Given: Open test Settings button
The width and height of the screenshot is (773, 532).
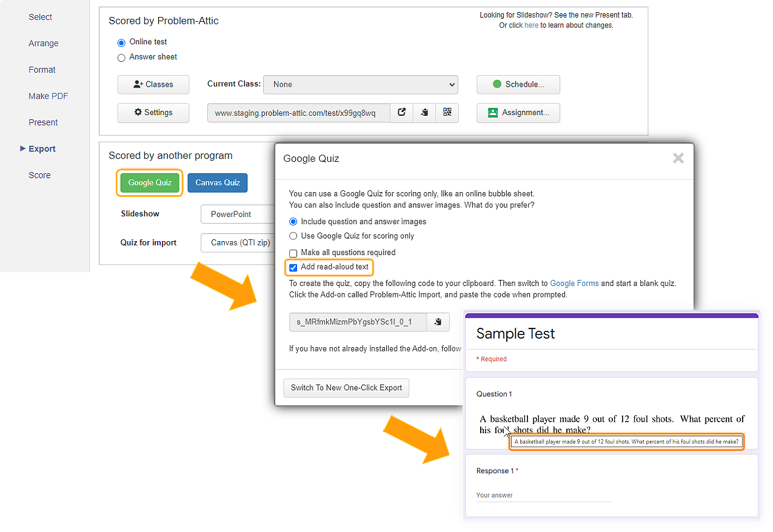Looking at the screenshot, I should pyautogui.click(x=153, y=113).
